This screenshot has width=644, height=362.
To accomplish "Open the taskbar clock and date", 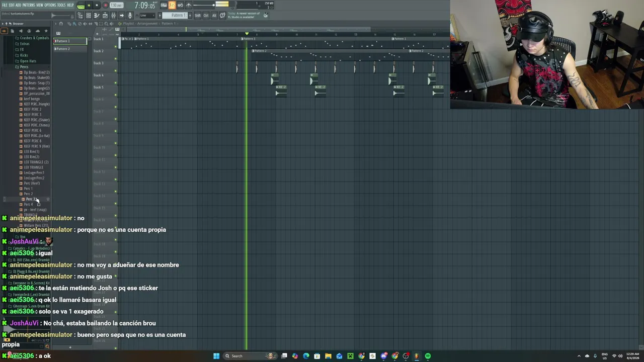I will (x=632, y=356).
